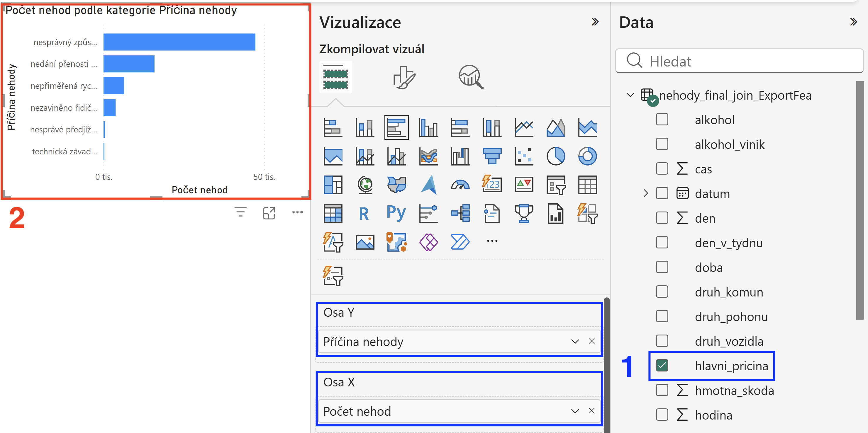Select the decomposition tree visual
868x433 pixels.
point(460,214)
